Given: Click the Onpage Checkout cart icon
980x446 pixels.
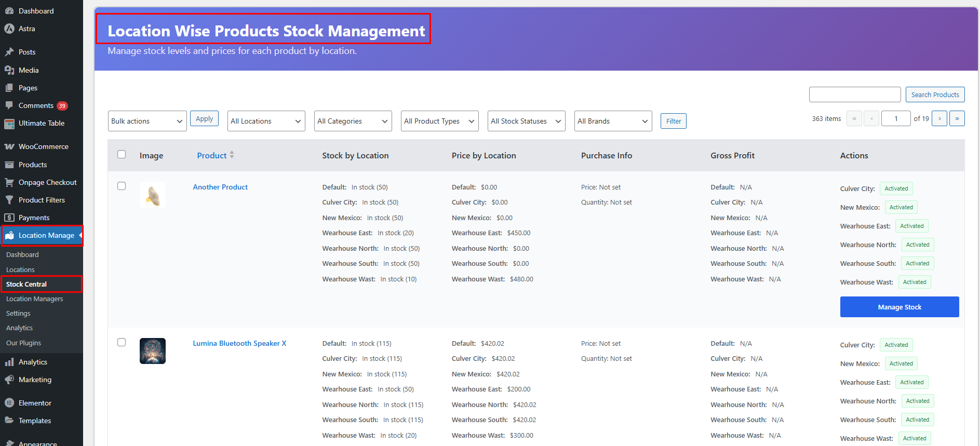Looking at the screenshot, I should coord(9,182).
